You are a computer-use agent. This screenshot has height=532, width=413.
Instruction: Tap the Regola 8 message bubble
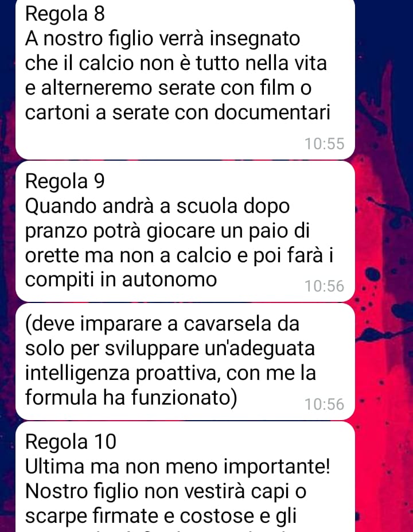[x=185, y=79]
